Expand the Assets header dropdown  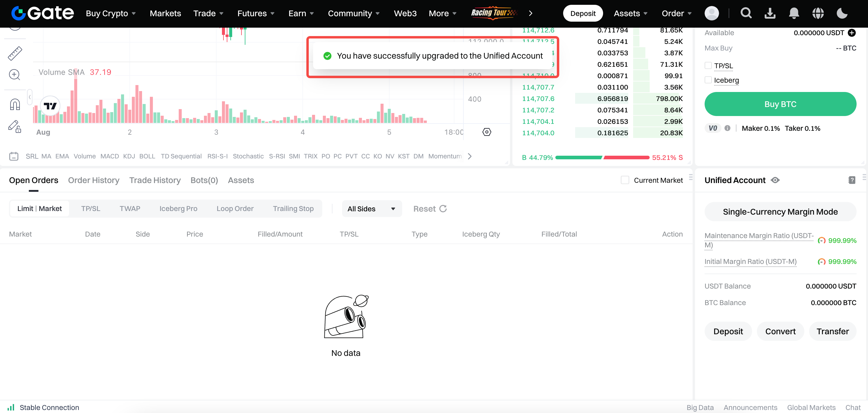(630, 14)
